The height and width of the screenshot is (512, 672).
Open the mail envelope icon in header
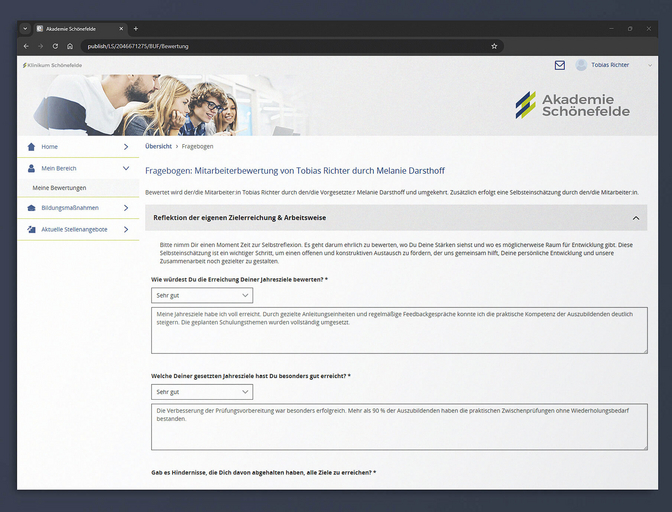coord(560,65)
